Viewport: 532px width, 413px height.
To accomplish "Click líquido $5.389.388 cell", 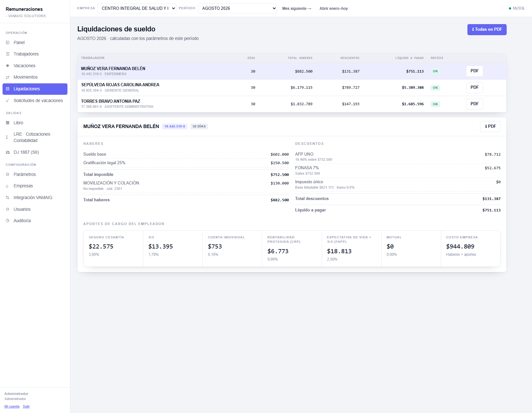I will pos(413,87).
